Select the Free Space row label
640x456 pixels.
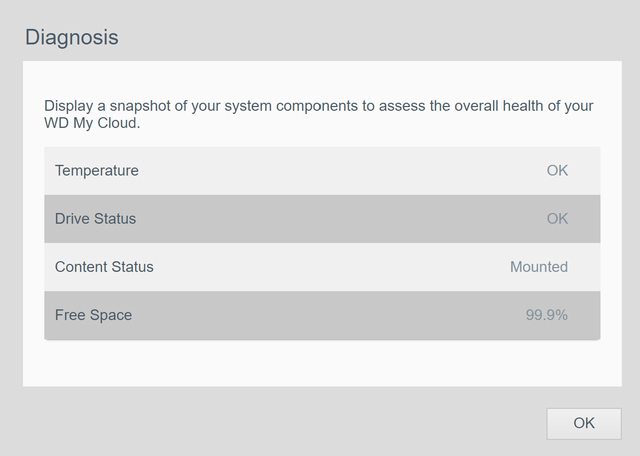pyautogui.click(x=93, y=315)
